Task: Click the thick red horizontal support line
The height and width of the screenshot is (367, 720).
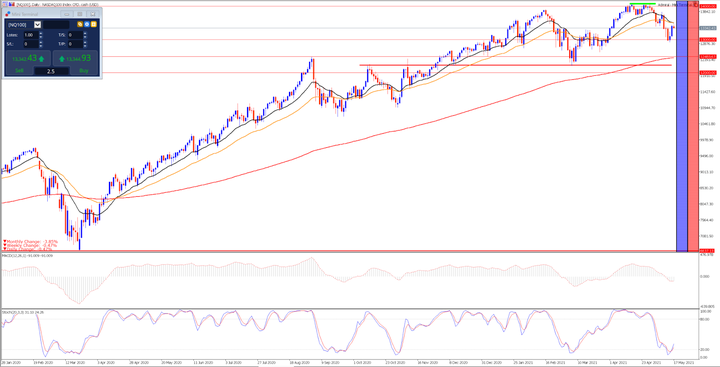Action: tap(515, 65)
